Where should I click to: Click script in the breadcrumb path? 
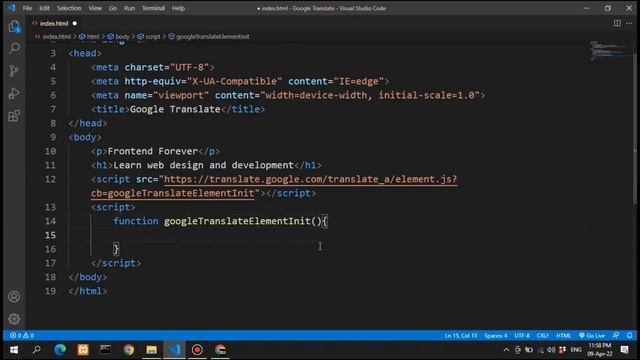(x=153, y=36)
